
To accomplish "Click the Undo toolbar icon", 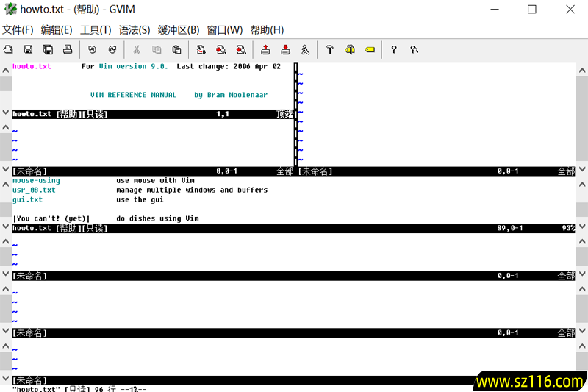I will tap(93, 49).
